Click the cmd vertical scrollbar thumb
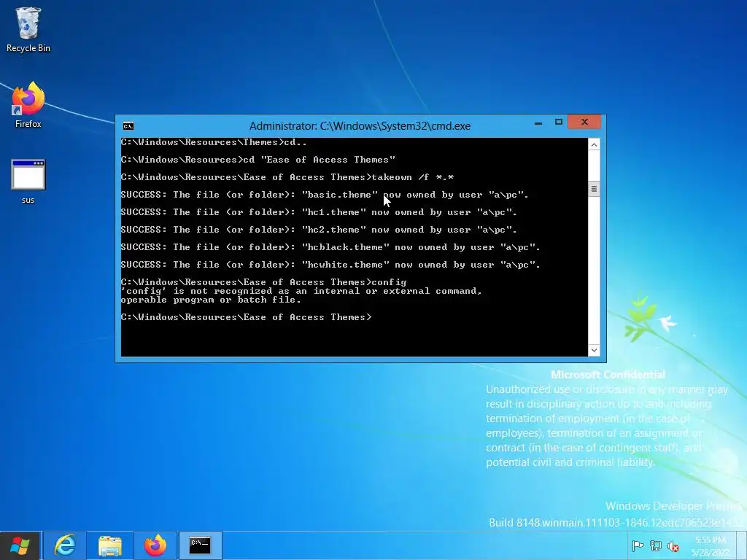 pyautogui.click(x=594, y=189)
